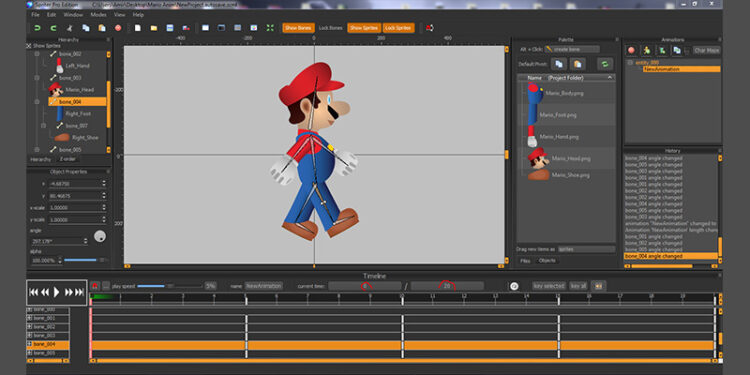This screenshot has height=375, width=750.
Task: Click the white circular loop icon in Timeline
Action: (514, 286)
